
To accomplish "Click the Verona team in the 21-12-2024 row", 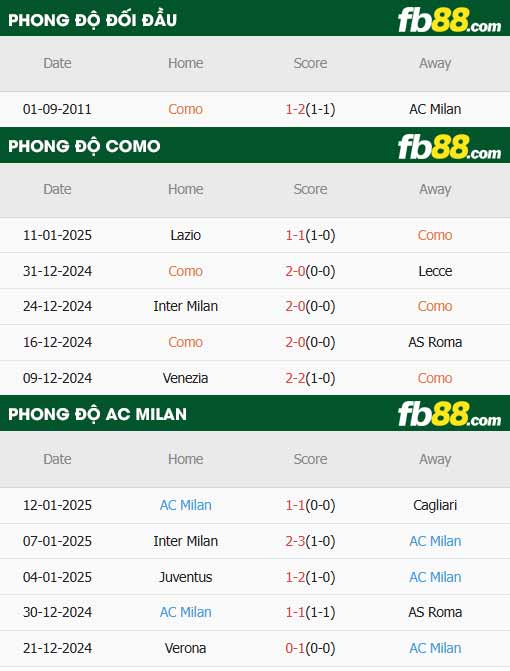I will click(x=185, y=648).
